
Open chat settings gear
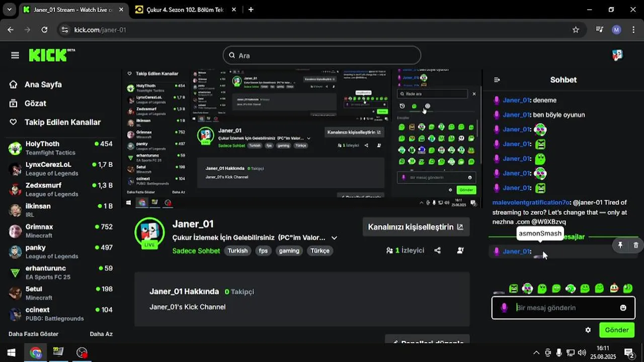point(588,330)
